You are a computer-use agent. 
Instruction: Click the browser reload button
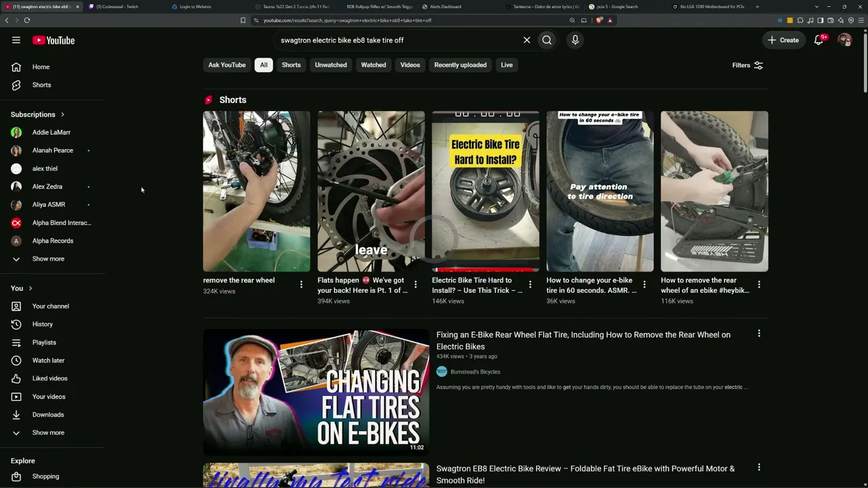(x=26, y=20)
